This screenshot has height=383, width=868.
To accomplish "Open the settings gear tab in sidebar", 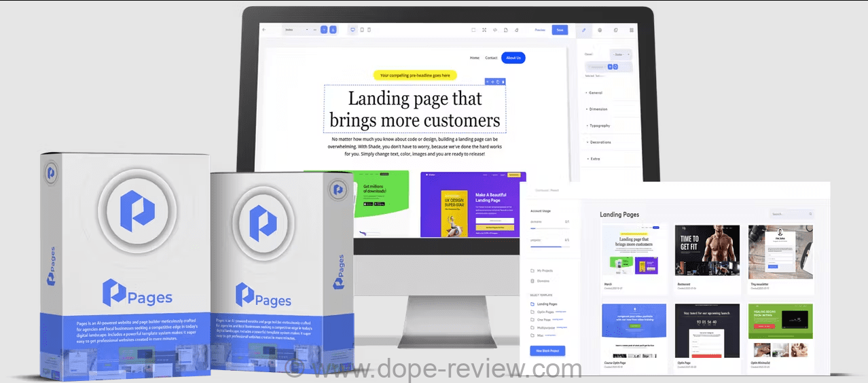I will click(x=600, y=30).
